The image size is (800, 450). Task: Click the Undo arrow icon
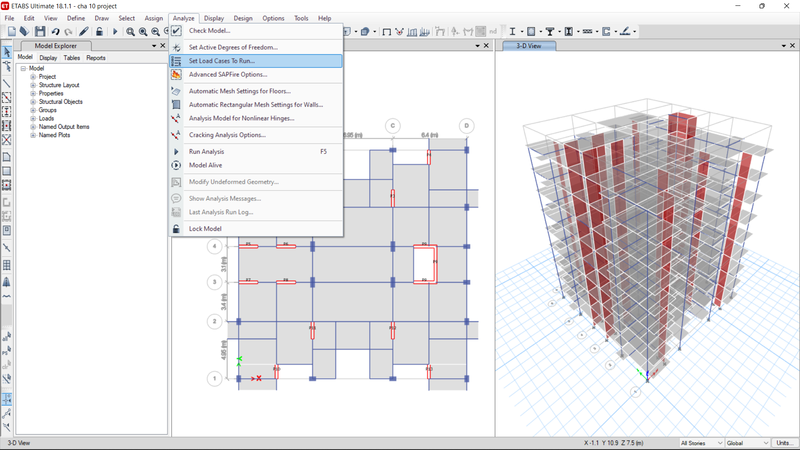(x=55, y=32)
